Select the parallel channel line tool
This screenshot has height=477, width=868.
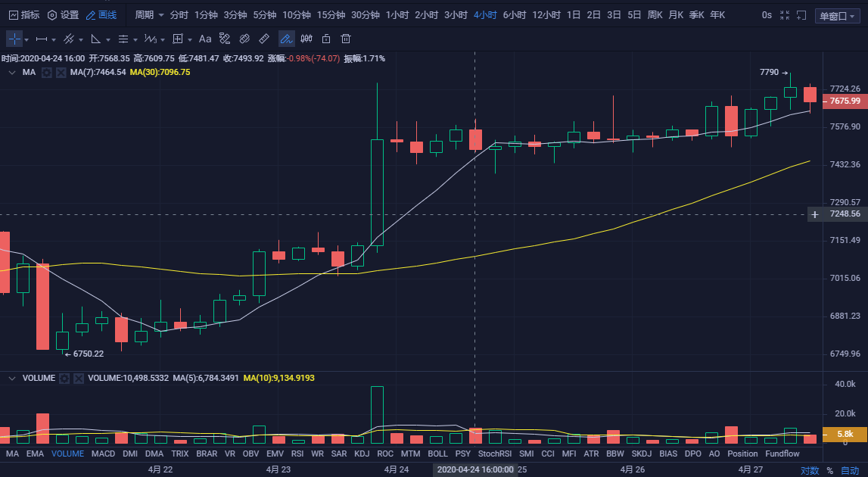pyautogui.click(x=68, y=39)
